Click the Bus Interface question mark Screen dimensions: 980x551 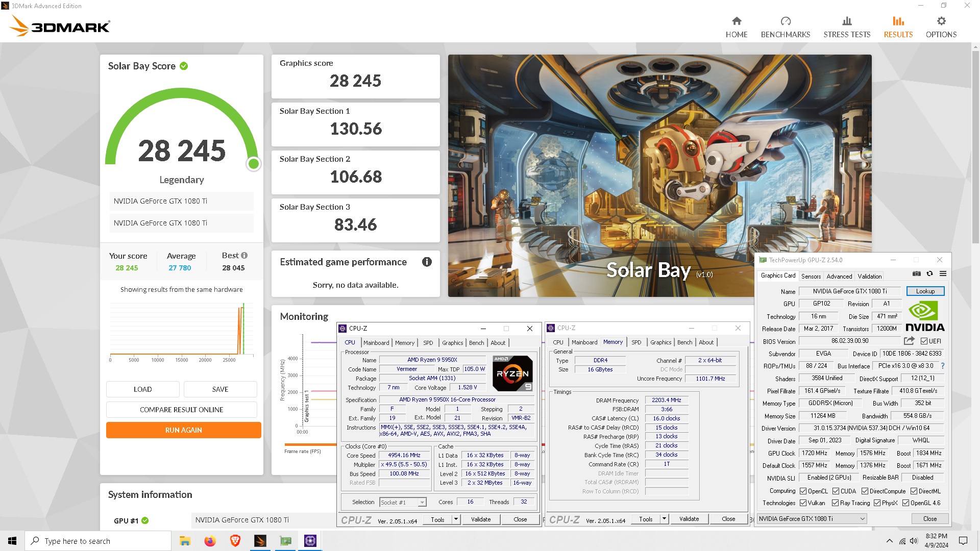[x=942, y=366]
